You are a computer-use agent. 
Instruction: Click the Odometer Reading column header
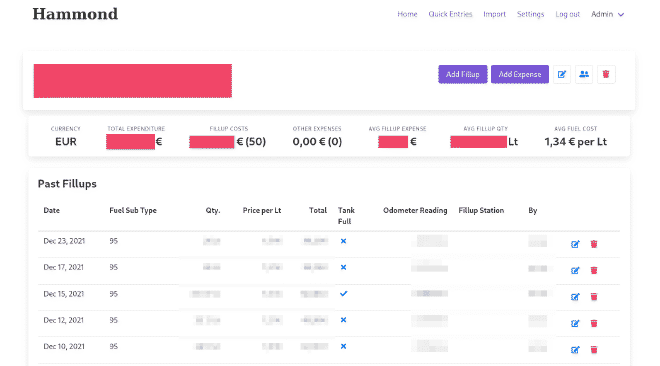point(415,210)
